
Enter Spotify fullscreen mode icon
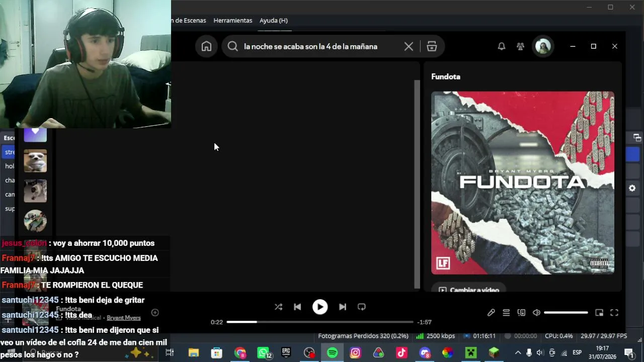tap(614, 313)
